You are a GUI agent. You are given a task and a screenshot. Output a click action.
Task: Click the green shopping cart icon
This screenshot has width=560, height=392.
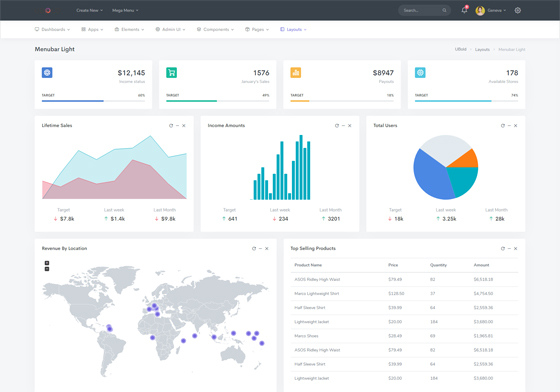(x=171, y=72)
